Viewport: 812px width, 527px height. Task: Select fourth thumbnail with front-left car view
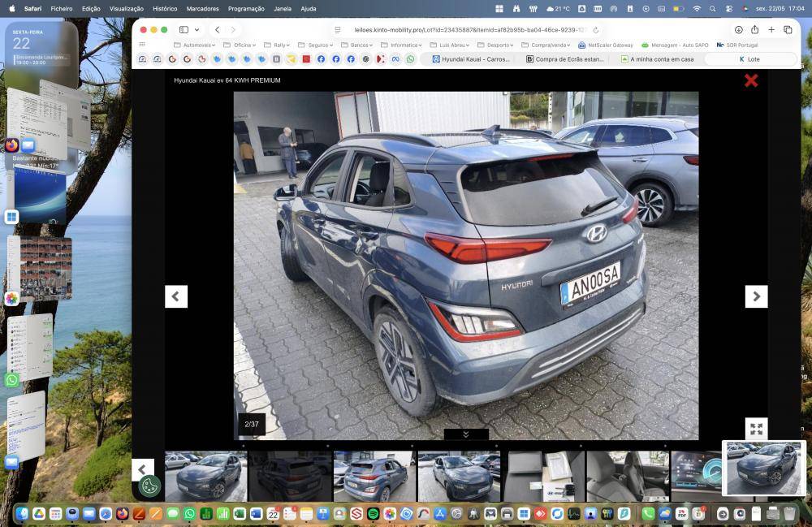point(459,476)
